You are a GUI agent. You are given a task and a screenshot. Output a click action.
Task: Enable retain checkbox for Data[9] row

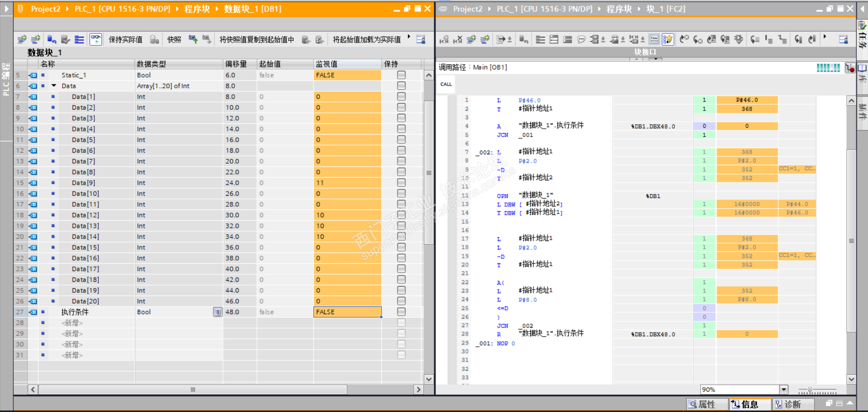coord(401,183)
